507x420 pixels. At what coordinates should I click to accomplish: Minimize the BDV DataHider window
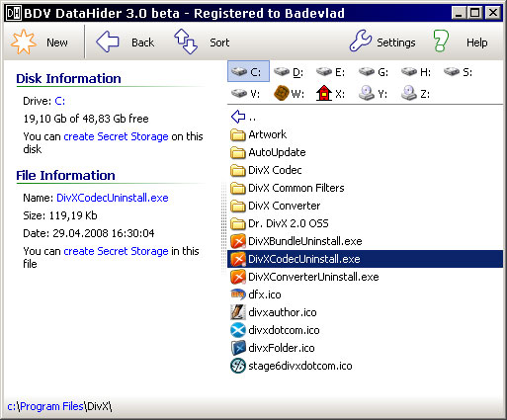(x=459, y=13)
